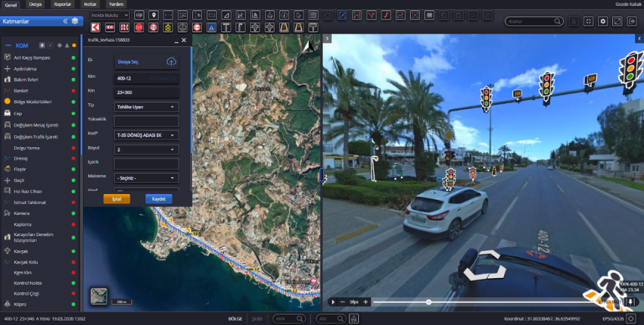
Task: Open the Nokta Bulutu dropdown
Action: [x=110, y=16]
